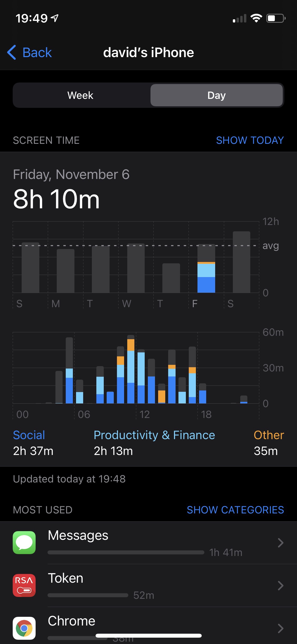Open Token usage details chevron
Screen dimensions: 297x644
coord(280,586)
